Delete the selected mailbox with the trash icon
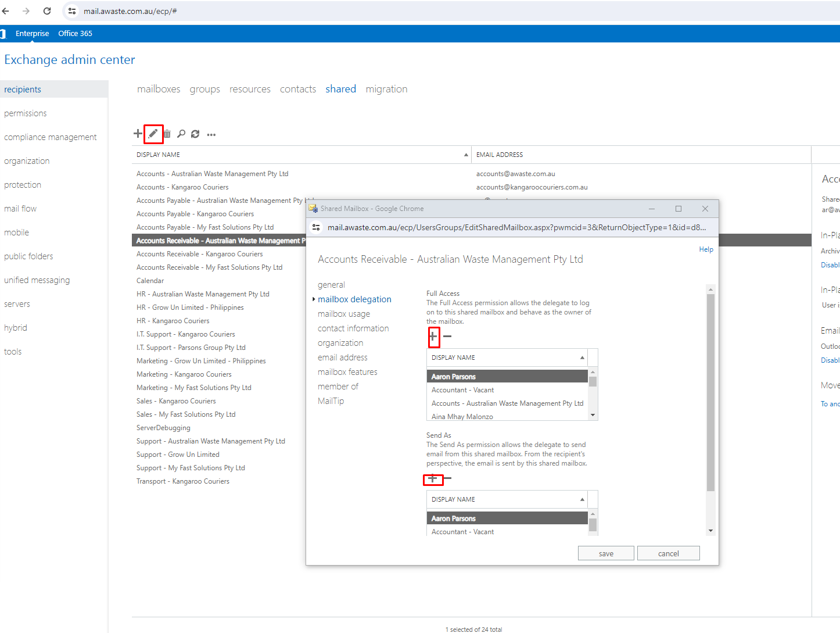840x633 pixels. 167,134
